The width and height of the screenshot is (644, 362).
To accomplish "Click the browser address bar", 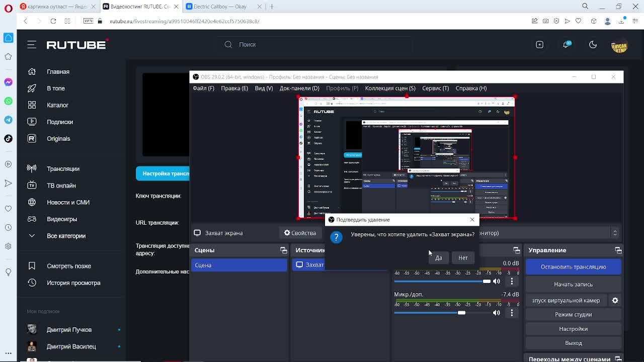I will [x=312, y=21].
